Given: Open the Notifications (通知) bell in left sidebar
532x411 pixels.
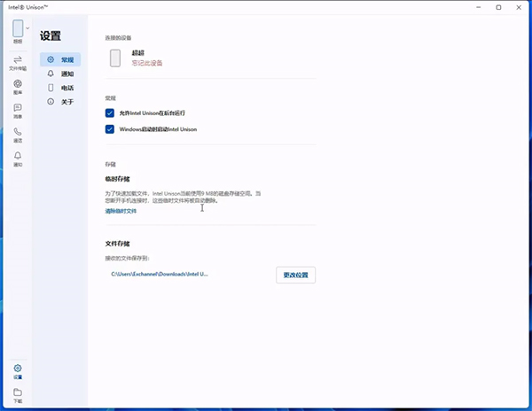Looking at the screenshot, I should coord(18,159).
